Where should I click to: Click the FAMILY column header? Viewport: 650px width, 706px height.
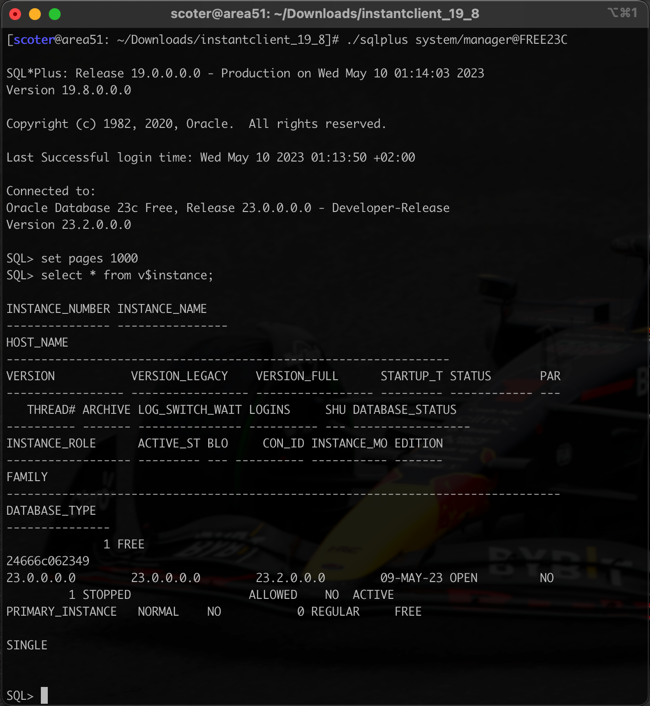click(x=27, y=477)
